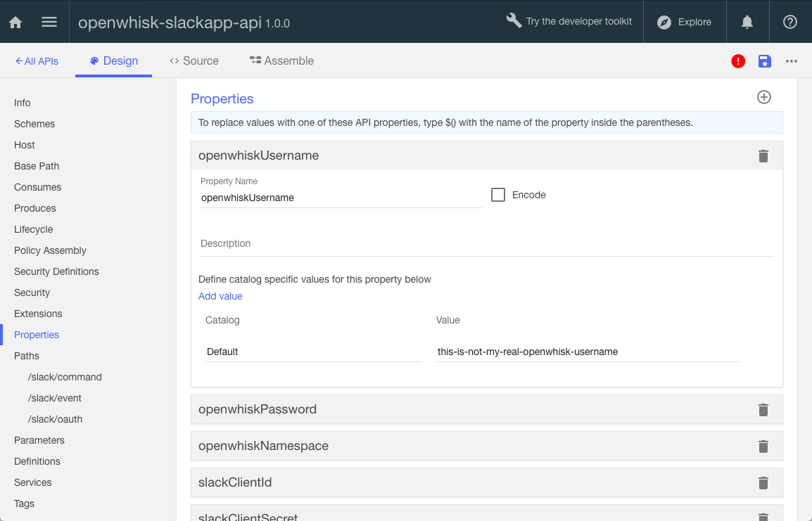
Task: Open the notifications bell
Action: (747, 22)
